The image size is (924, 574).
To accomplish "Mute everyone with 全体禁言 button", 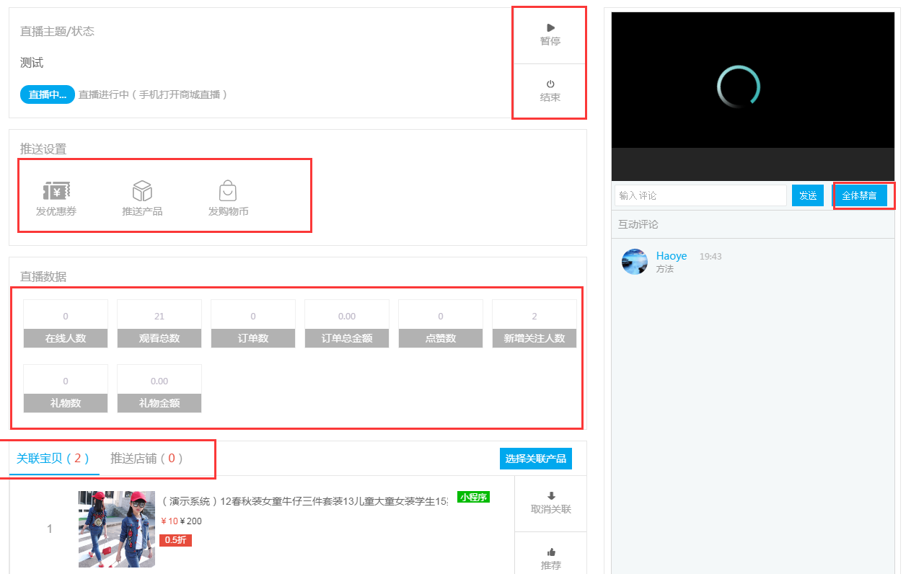I will coord(860,195).
